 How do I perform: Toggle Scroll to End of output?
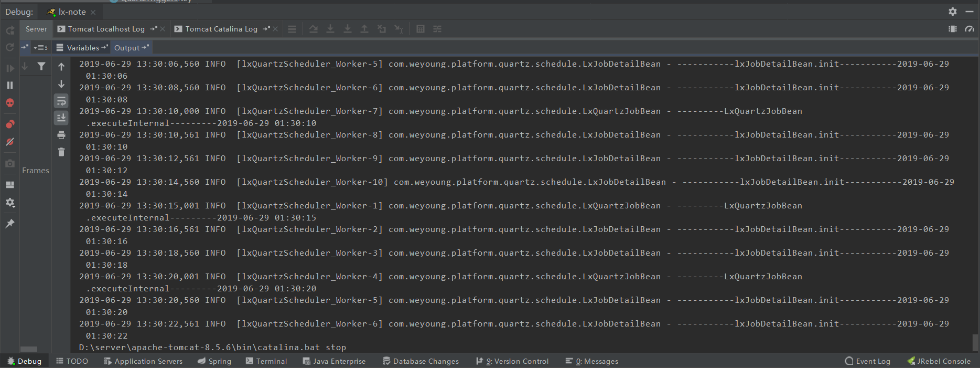pos(61,118)
